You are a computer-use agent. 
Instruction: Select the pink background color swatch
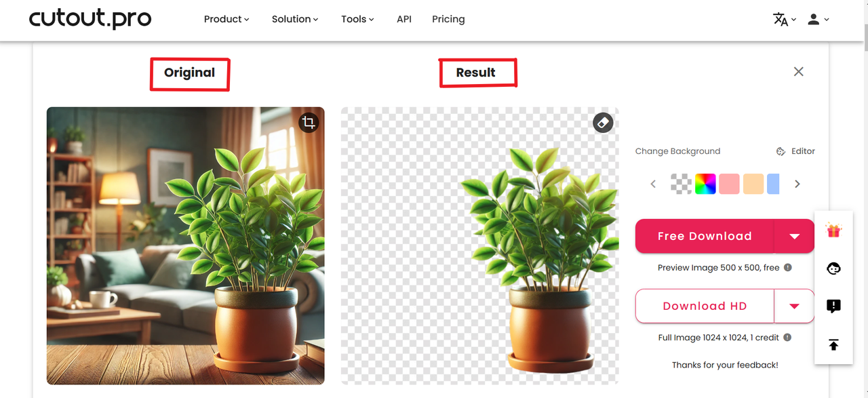pos(729,184)
